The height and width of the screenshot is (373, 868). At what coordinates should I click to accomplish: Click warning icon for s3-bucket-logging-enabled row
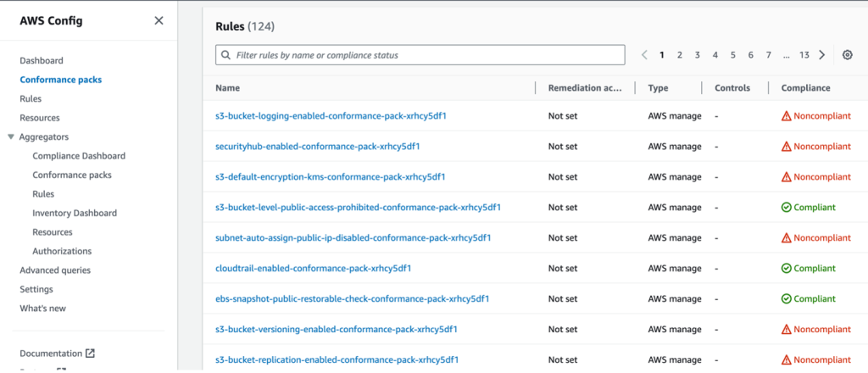coord(786,116)
